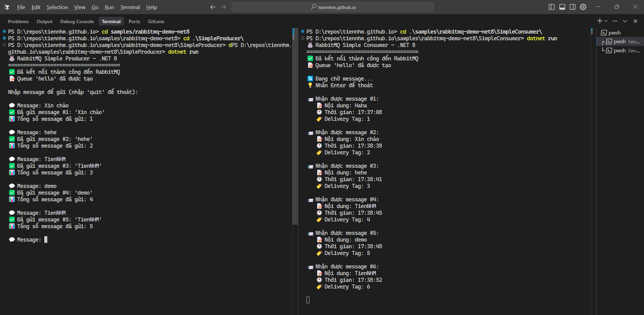Click the right terminal scrollbar
This screenshot has width=644, height=315.
coord(592,32)
